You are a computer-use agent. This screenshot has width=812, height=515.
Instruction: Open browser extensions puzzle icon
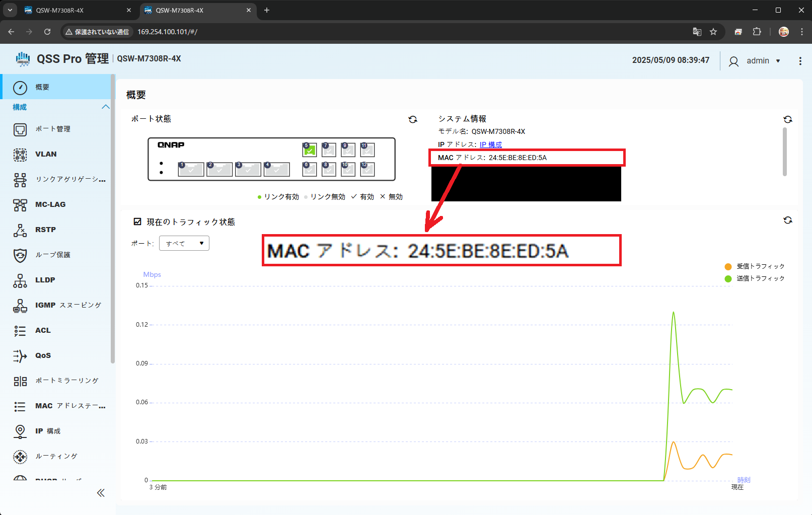(x=757, y=32)
